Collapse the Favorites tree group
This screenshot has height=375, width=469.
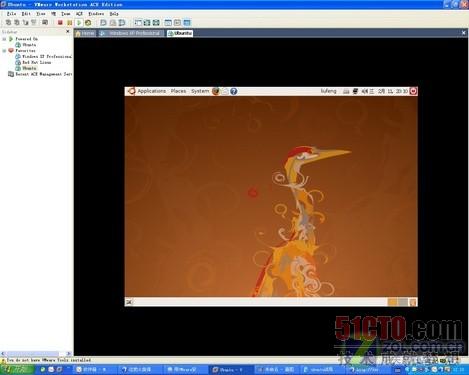pos(4,51)
